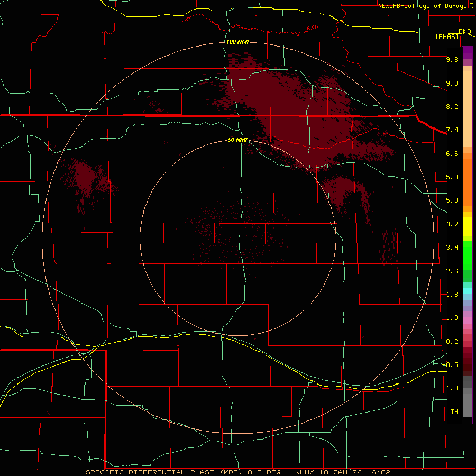
Task: Click the [PHAS] units label
Action: click(447, 36)
